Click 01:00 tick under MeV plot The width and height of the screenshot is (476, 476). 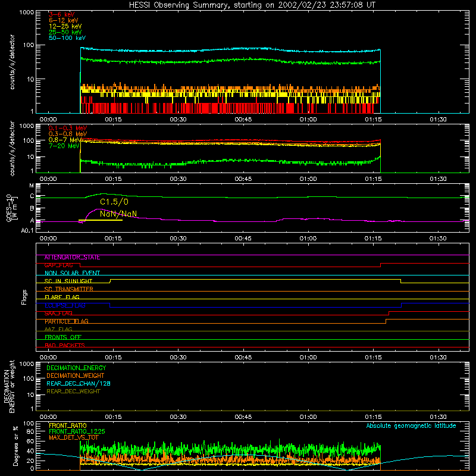tap(308, 179)
